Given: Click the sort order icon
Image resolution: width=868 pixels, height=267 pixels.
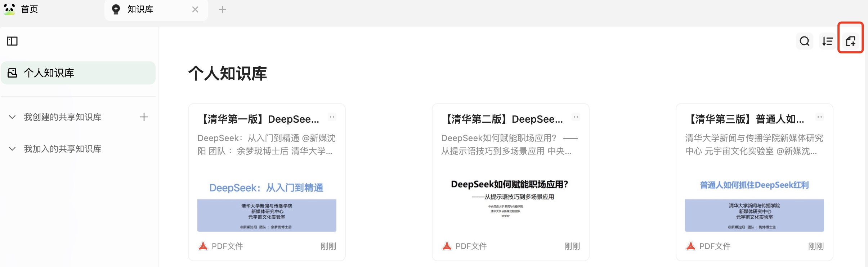Looking at the screenshot, I should click(x=827, y=41).
